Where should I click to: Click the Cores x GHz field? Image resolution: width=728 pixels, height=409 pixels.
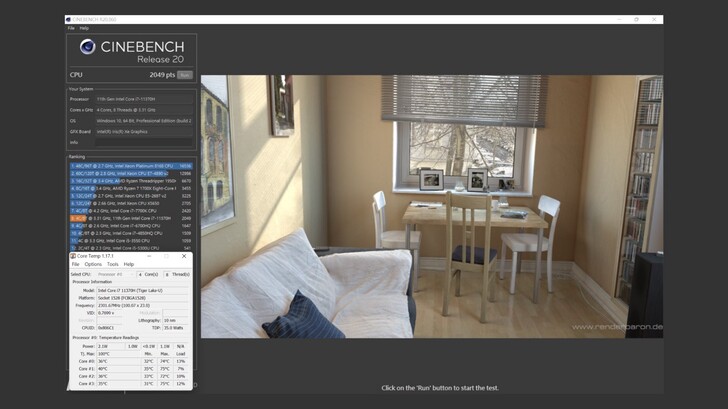click(143, 110)
